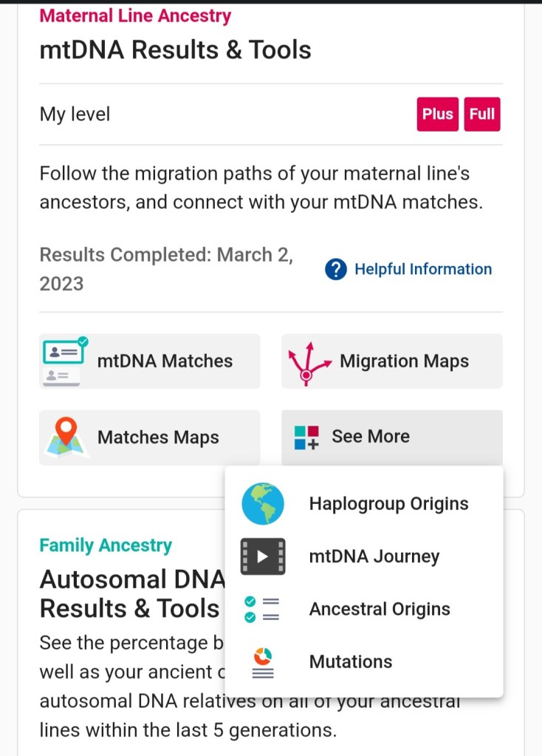The image size is (542, 756).
Task: Select the Plus level badge
Action: [x=437, y=115]
